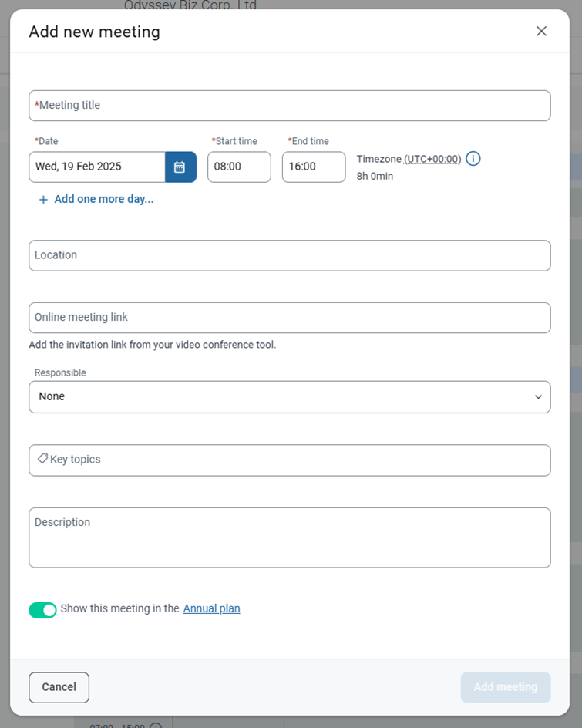This screenshot has height=728, width=582.
Task: Click the tag icon in Key topics
Action: pyautogui.click(x=42, y=459)
